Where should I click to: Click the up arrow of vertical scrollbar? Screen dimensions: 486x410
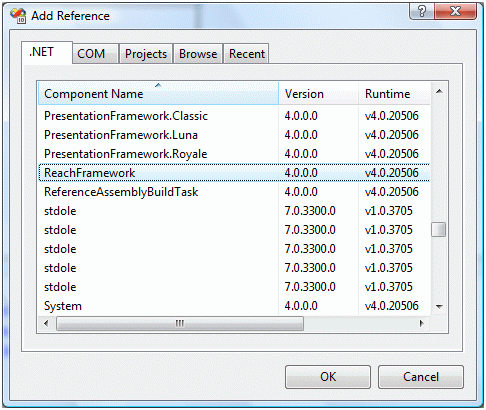click(439, 91)
